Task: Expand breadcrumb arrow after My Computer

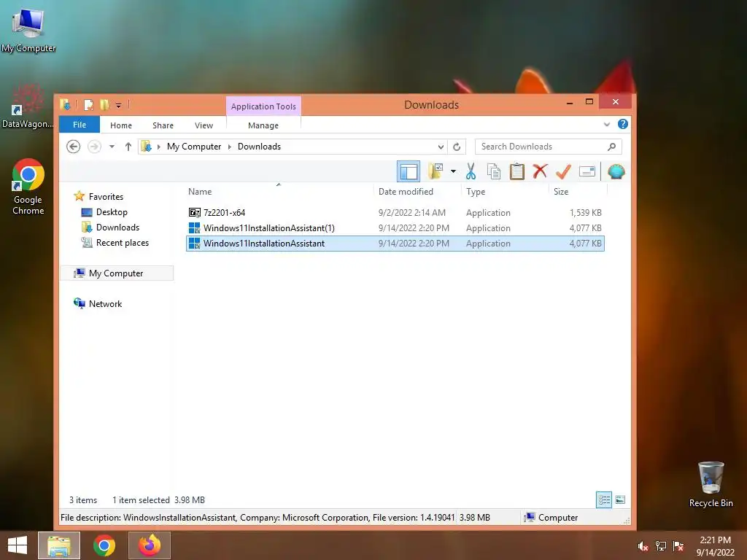Action: (230, 147)
